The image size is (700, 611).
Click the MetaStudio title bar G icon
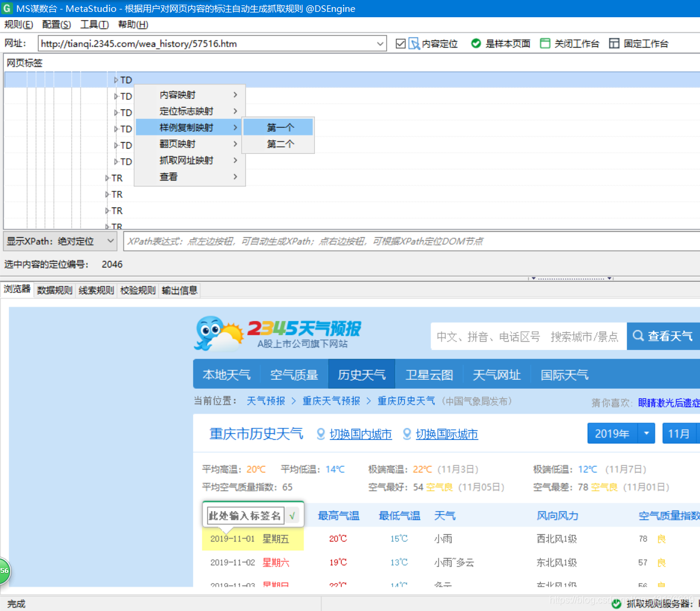8,8
